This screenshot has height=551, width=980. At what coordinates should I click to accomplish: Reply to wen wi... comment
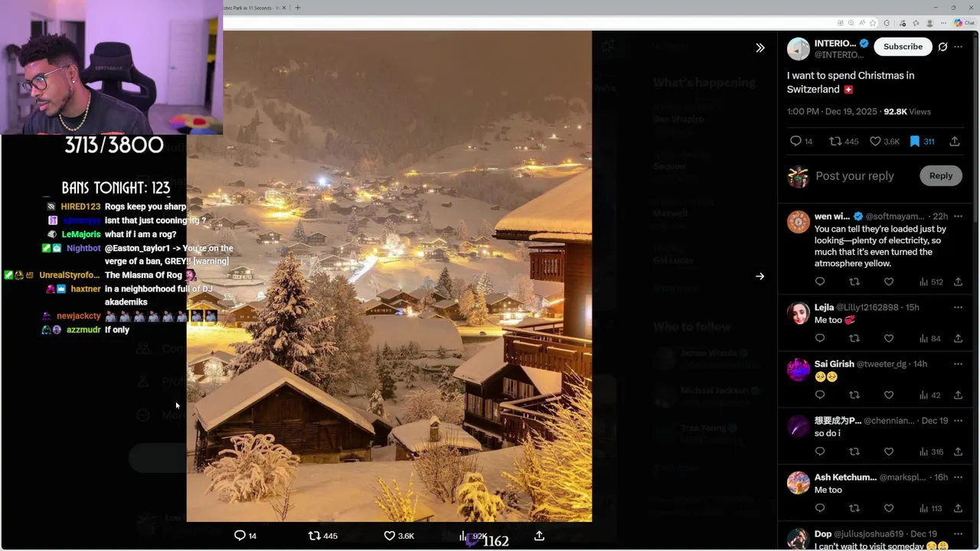point(820,282)
